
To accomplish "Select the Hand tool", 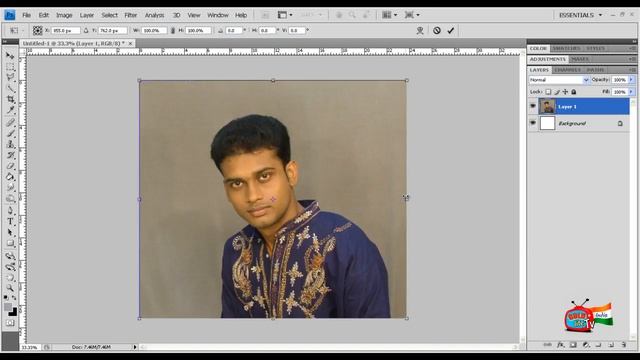I will pyautogui.click(x=10, y=278).
